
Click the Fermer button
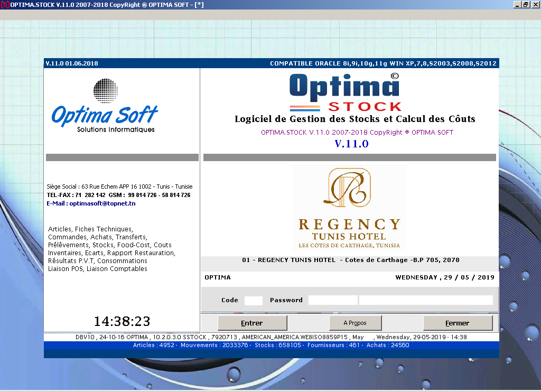[458, 323]
